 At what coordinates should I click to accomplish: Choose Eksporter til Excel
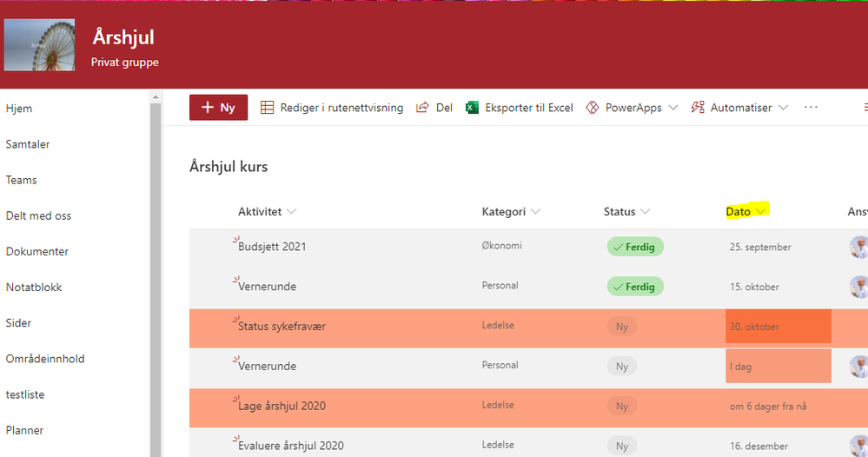click(528, 108)
